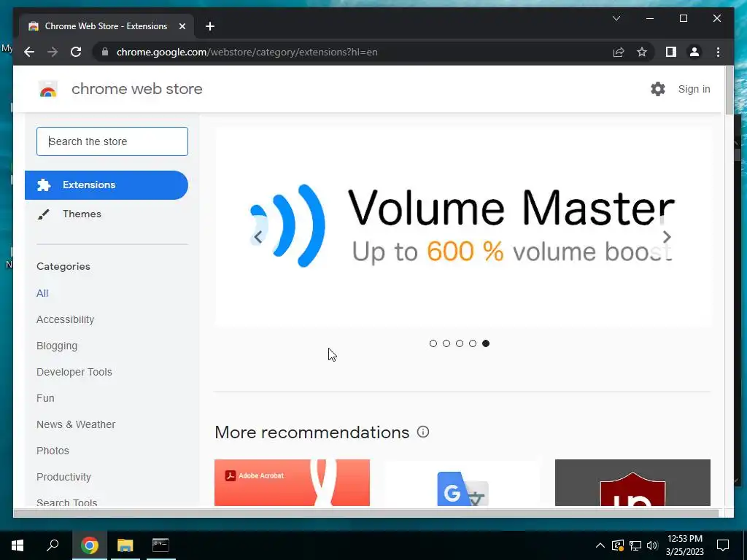Image resolution: width=747 pixels, height=560 pixels.
Task: Reload the Chrome Web Store page
Action: coord(76,52)
